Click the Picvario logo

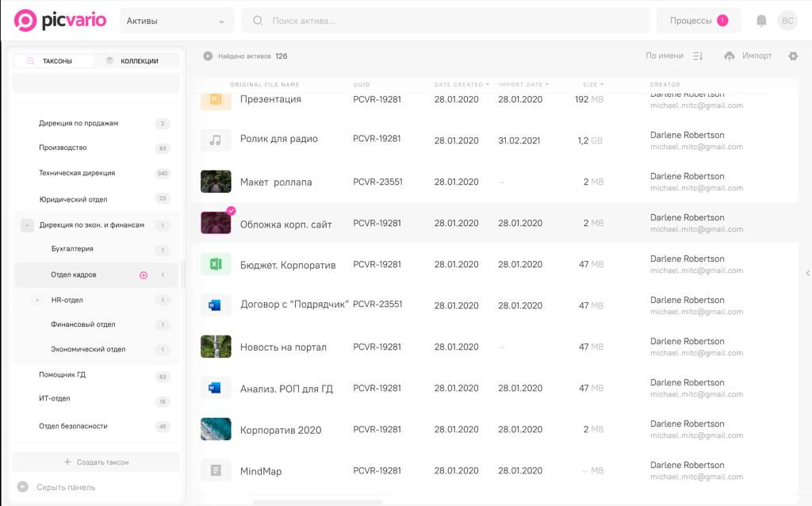point(60,21)
